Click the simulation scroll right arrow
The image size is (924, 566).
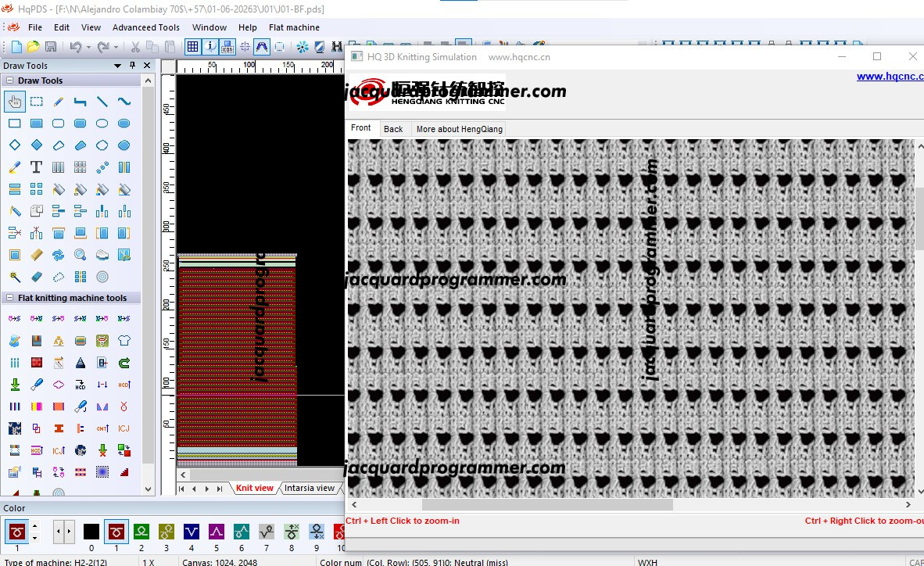tap(908, 505)
